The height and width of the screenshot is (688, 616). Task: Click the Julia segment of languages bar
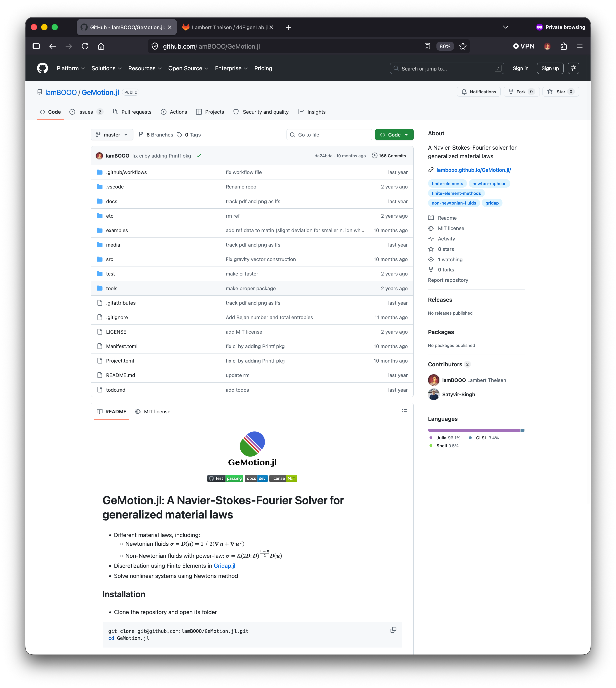coord(474,430)
